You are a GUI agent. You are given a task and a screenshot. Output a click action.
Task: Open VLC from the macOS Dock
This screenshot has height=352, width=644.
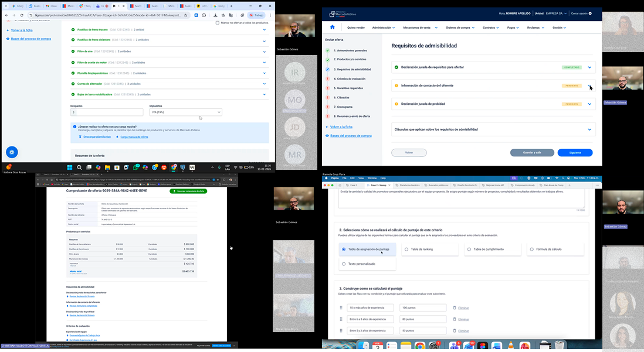coord(510,346)
